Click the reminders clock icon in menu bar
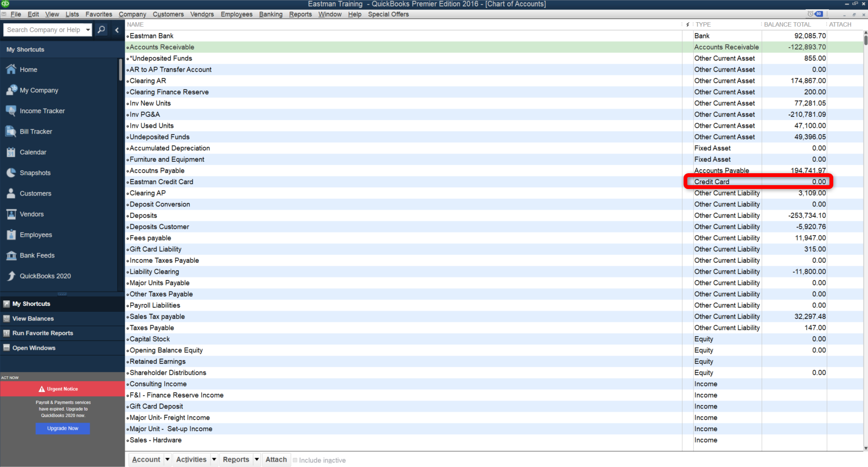The width and height of the screenshot is (868, 467). tap(810, 14)
